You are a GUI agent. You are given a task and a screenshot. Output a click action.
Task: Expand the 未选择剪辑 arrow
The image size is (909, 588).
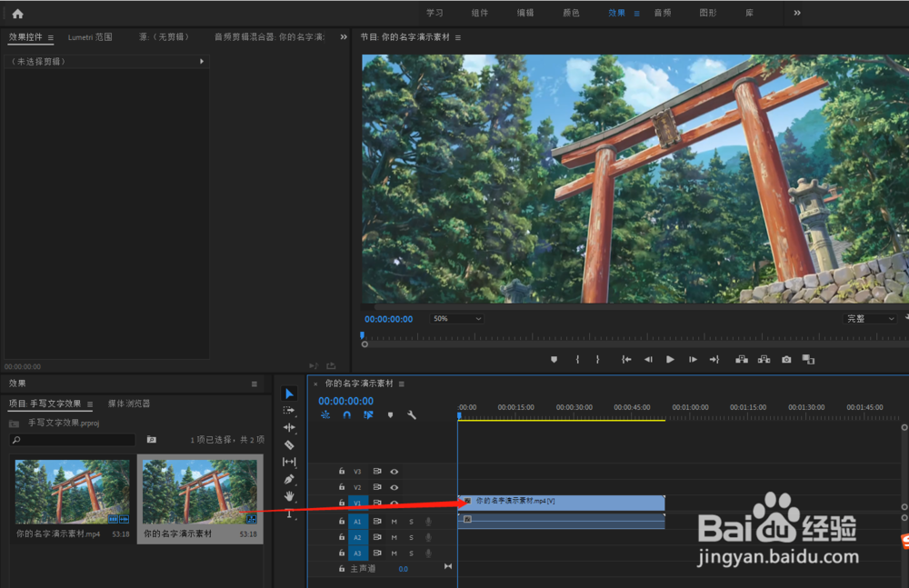click(x=202, y=62)
